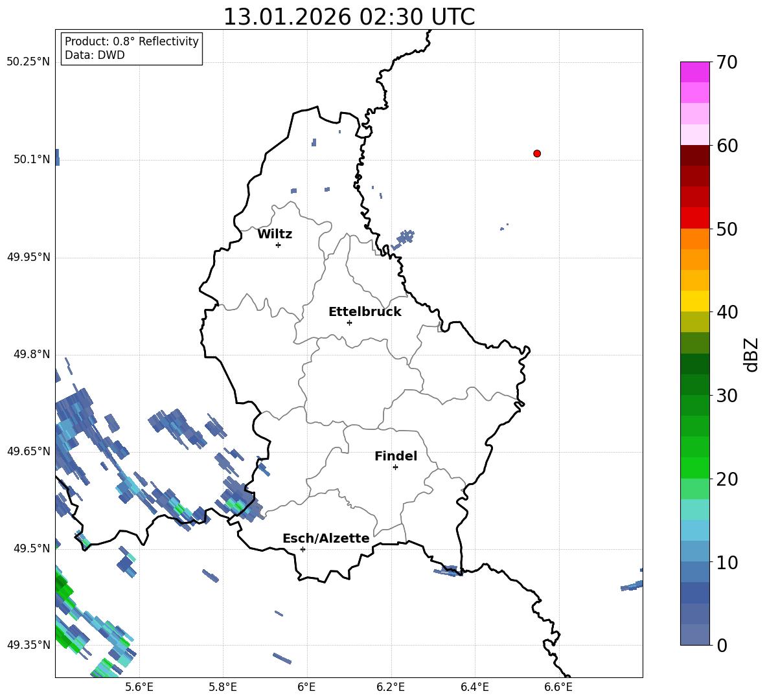Click the 30 dBZ colorbar label
Viewport: 767px width, 700px height.
pyautogui.click(x=726, y=396)
